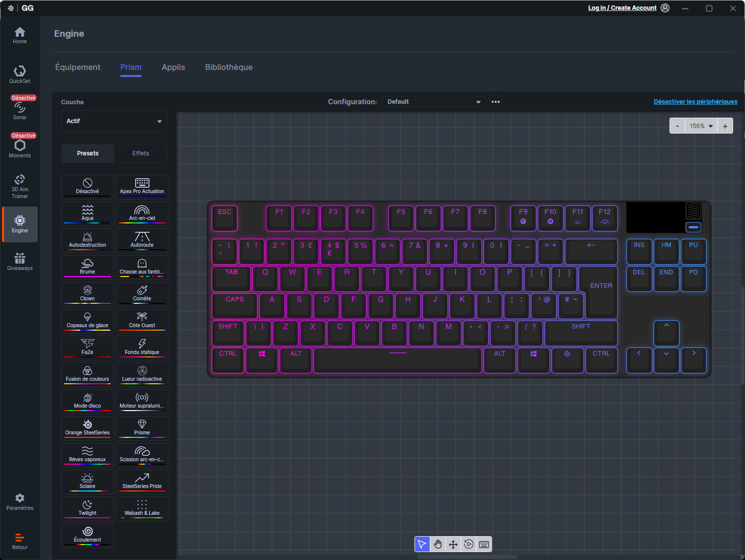Apply the Lueur radioactive preset

tap(142, 374)
